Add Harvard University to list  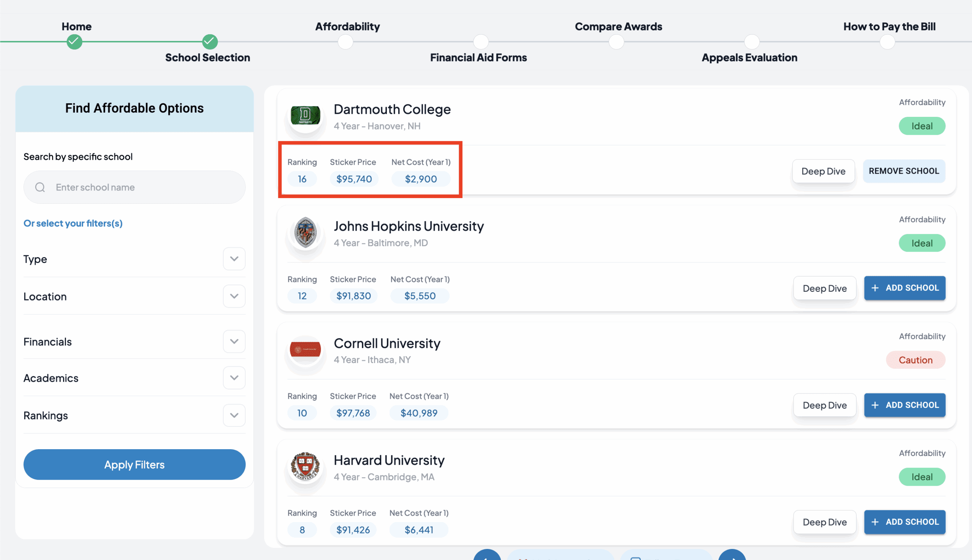(x=904, y=522)
